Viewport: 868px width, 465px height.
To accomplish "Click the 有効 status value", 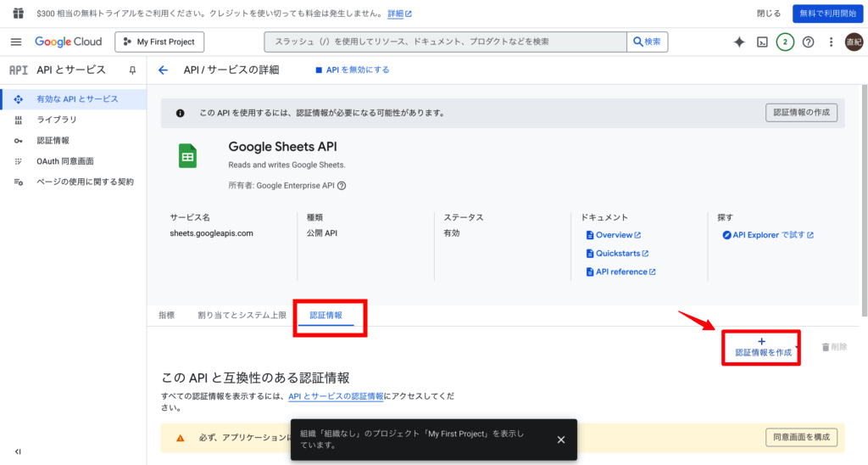I will pyautogui.click(x=451, y=233).
